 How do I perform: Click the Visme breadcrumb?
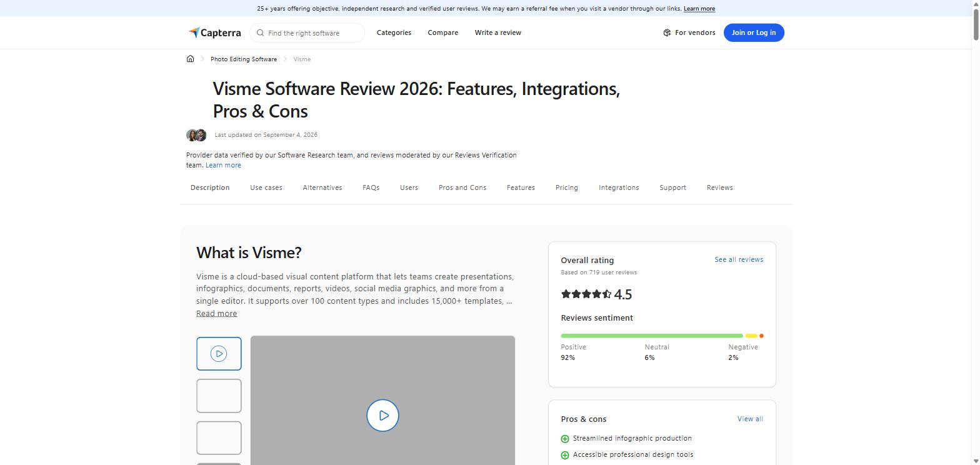[x=302, y=59]
